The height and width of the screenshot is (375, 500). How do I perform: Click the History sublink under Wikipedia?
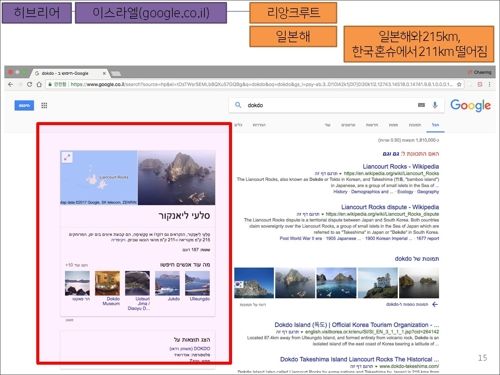340,192
